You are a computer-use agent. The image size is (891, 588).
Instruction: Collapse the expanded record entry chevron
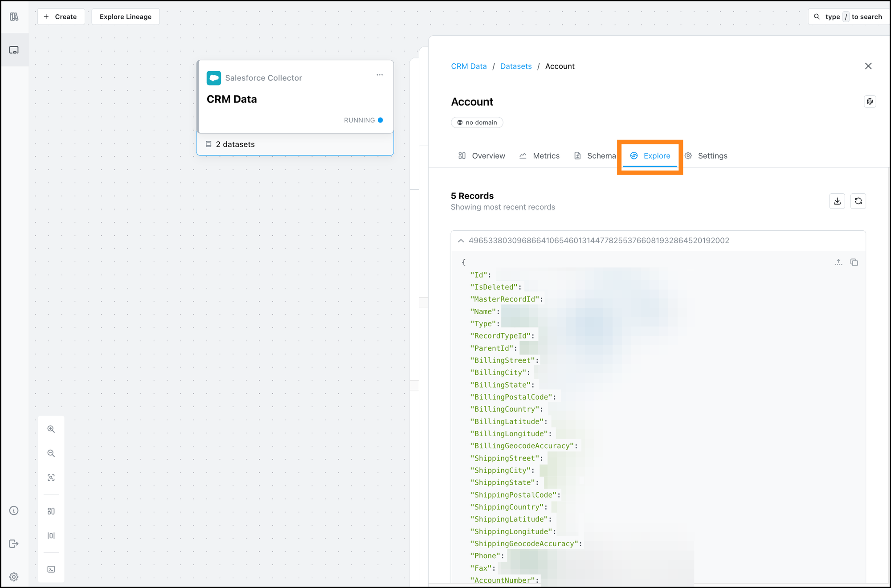(x=461, y=241)
